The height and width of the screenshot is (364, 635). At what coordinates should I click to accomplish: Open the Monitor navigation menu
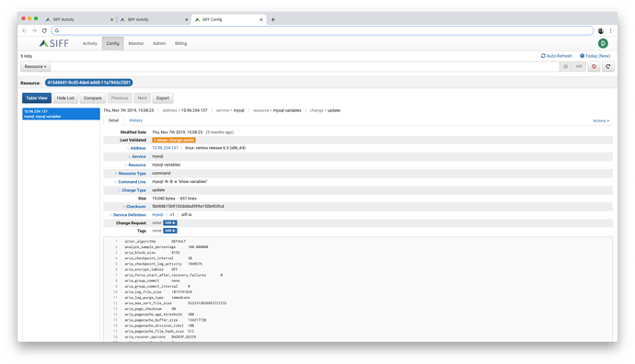click(136, 43)
